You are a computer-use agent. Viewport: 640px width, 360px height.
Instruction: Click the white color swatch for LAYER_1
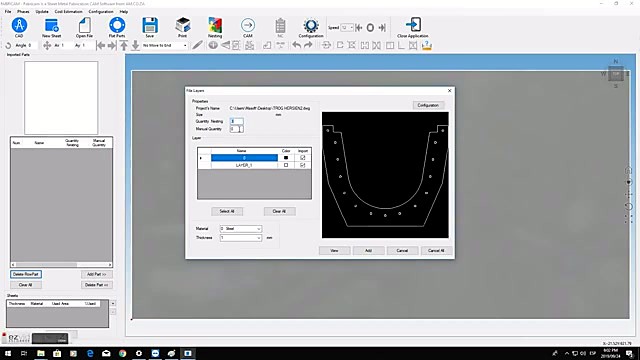point(286,165)
